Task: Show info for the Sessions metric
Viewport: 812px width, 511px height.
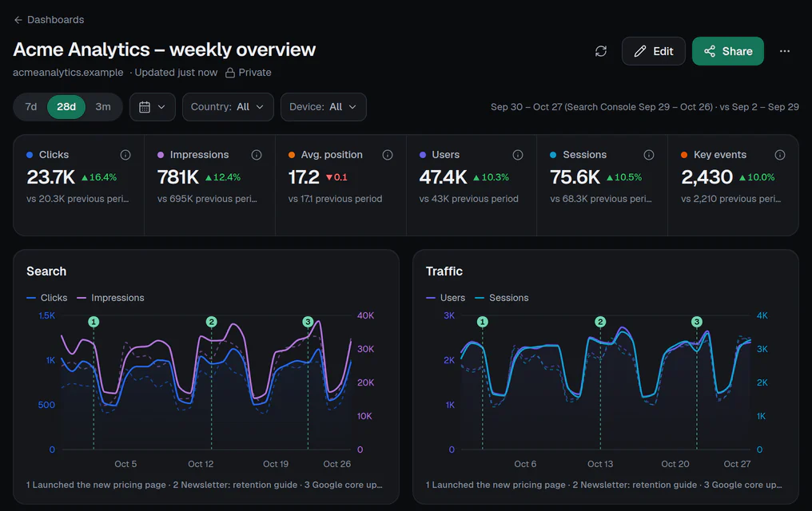Action: [x=649, y=155]
